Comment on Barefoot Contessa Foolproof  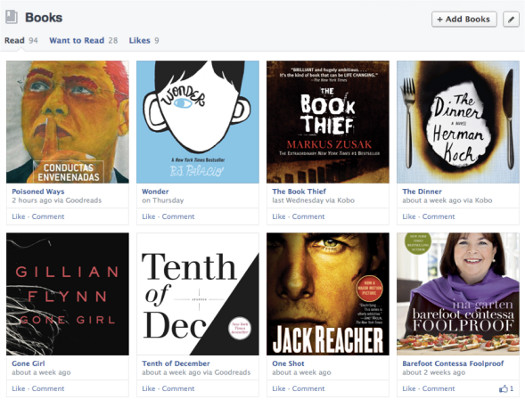point(439,389)
